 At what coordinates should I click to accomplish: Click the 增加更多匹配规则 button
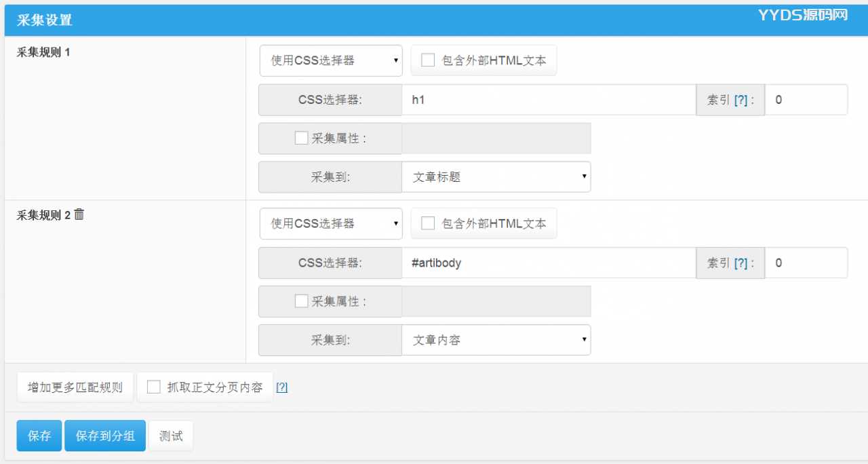pyautogui.click(x=75, y=387)
